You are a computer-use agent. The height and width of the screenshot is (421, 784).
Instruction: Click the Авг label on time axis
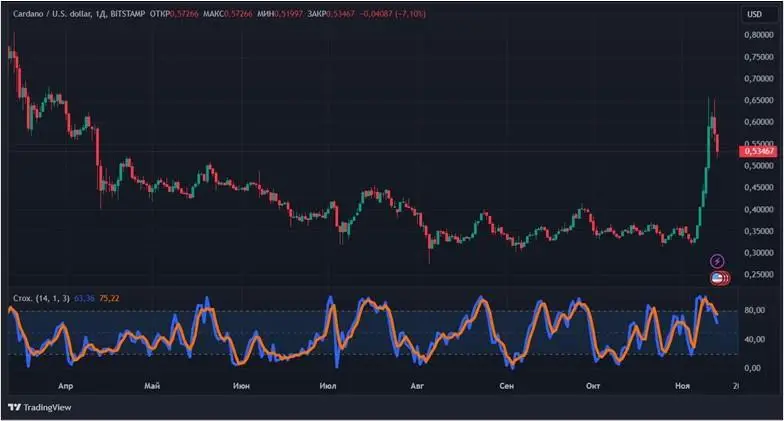(417, 385)
